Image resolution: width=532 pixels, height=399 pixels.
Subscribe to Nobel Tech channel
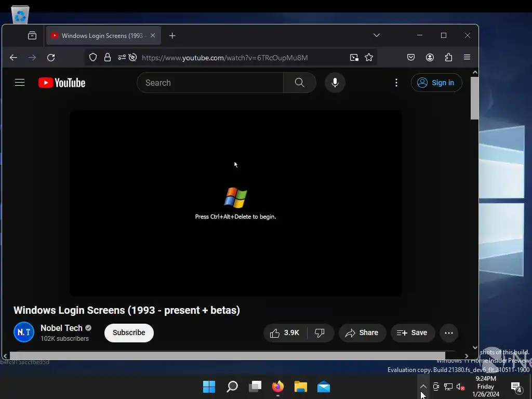pyautogui.click(x=129, y=333)
